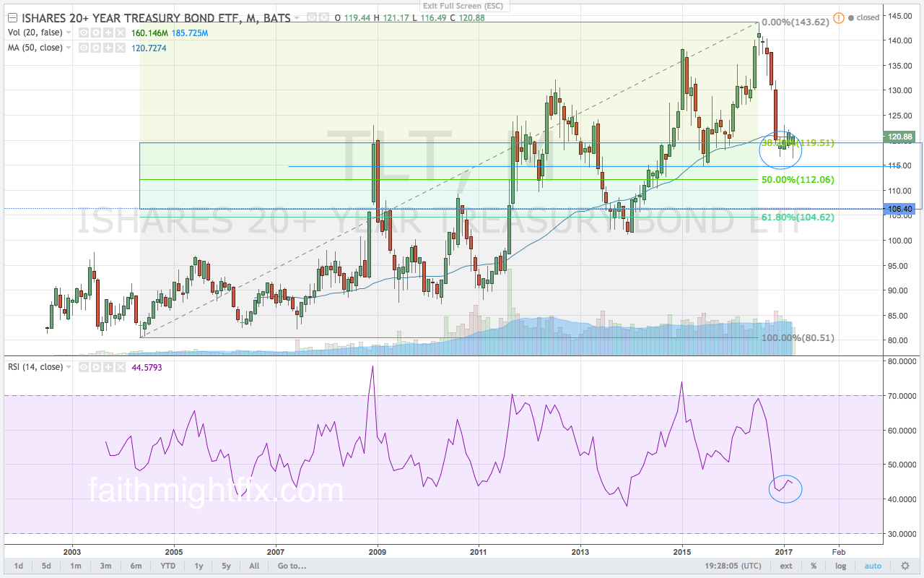Select the 1m time range

point(75,566)
